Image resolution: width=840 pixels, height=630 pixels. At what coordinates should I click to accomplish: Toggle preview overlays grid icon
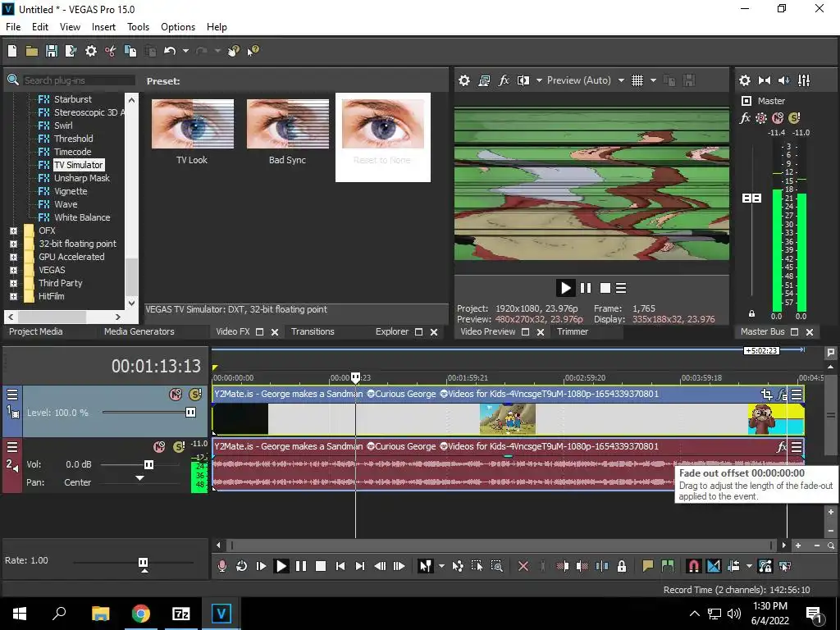point(637,80)
